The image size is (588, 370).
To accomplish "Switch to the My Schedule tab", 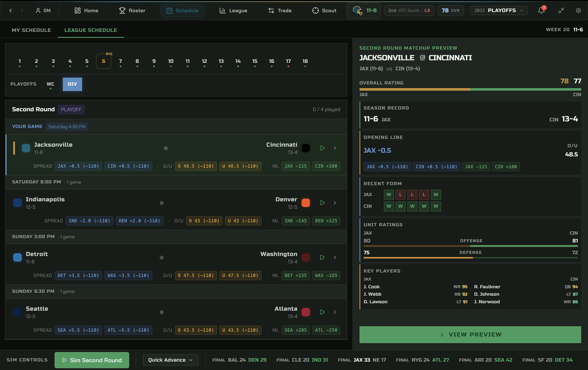I will (31, 30).
